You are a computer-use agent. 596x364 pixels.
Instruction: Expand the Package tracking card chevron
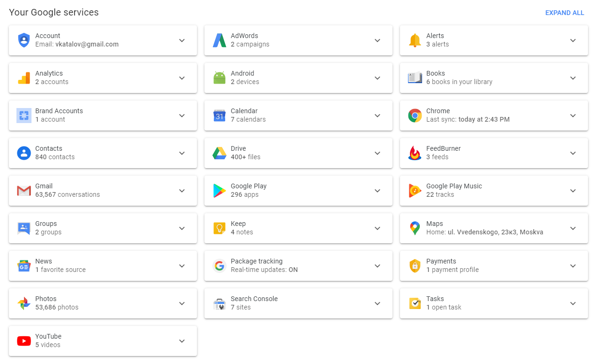tap(377, 266)
